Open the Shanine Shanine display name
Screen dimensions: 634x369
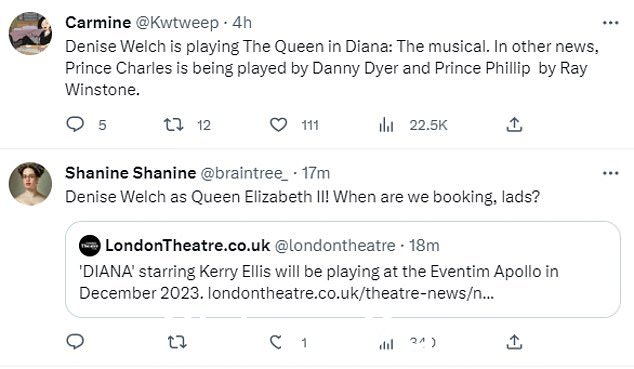[131, 173]
